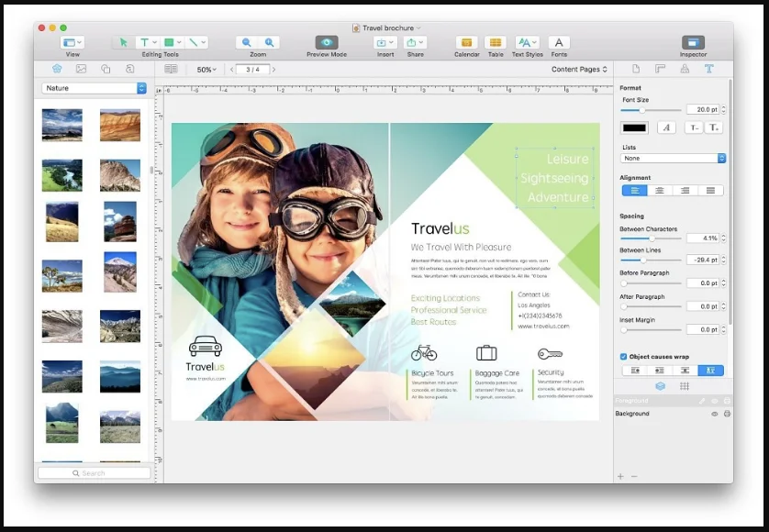Switch to the Text inspector tab

pyautogui.click(x=708, y=69)
